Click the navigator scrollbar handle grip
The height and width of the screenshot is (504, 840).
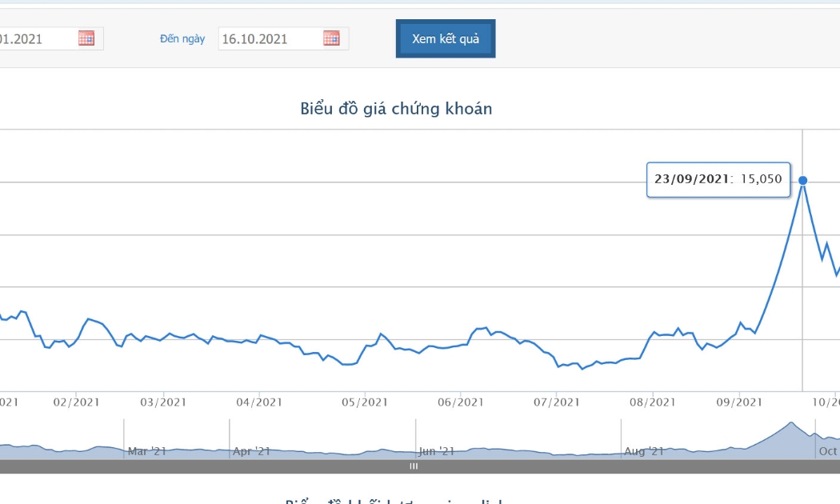tap(414, 466)
